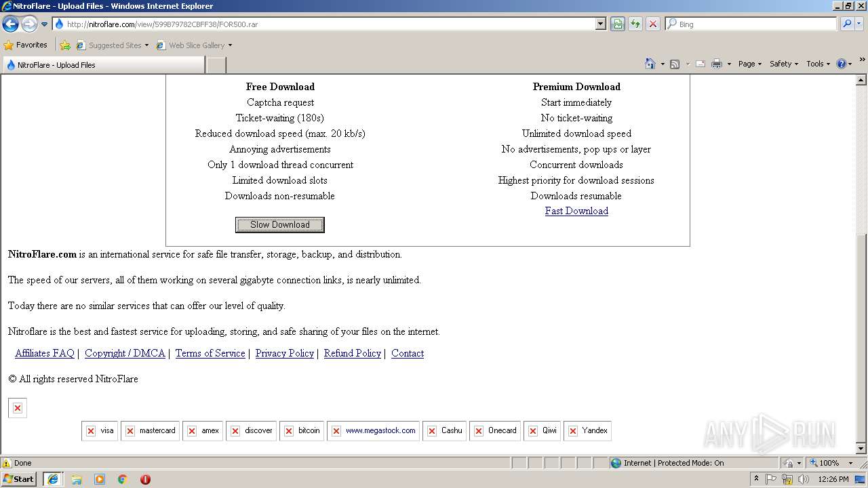This screenshot has width=868, height=488.
Task: Expand the Print options dropdown arrow
Action: (x=729, y=64)
